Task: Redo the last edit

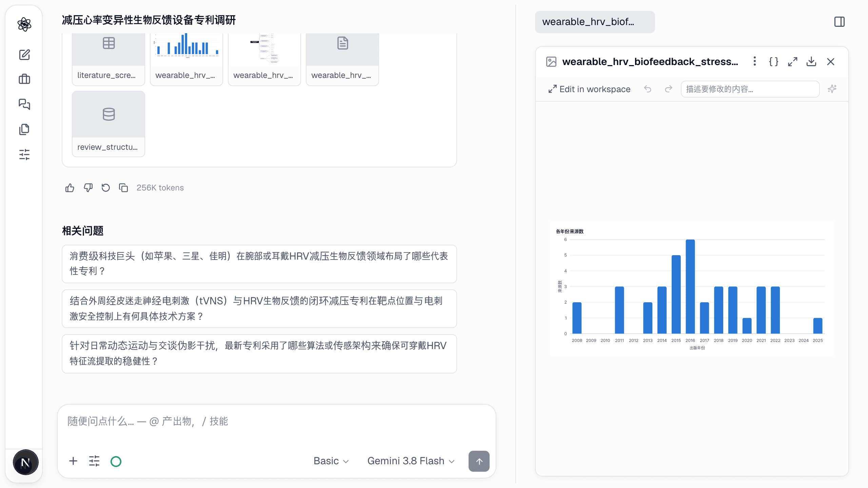Action: point(669,89)
